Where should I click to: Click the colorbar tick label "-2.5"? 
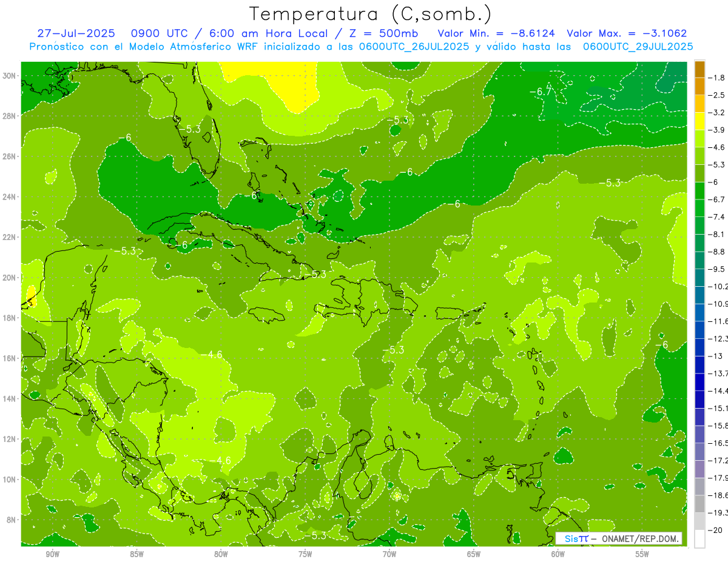pyautogui.click(x=717, y=95)
